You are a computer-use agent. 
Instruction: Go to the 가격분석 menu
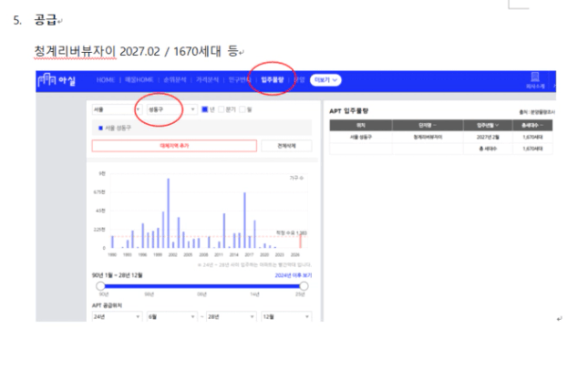(x=207, y=80)
